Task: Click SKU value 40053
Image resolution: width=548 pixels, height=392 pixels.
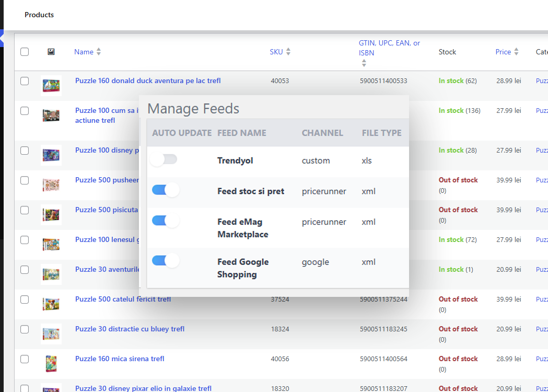Action: tap(280, 81)
